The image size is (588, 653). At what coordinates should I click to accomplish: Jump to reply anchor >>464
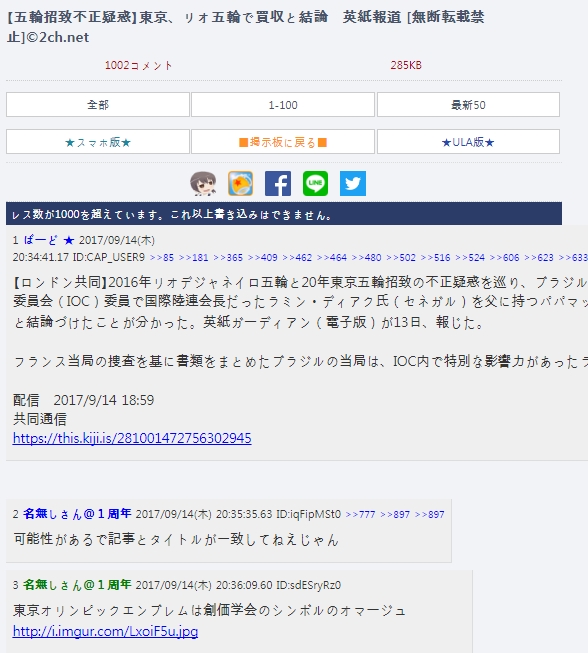(x=332, y=257)
